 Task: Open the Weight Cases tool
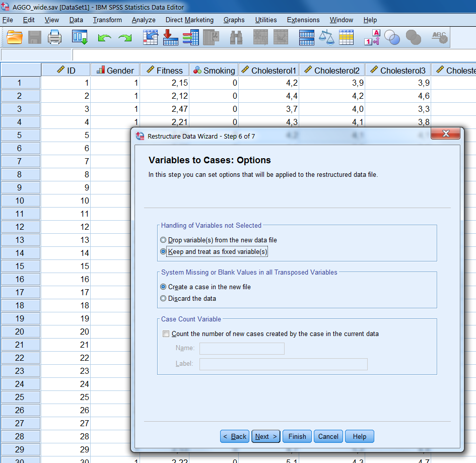(x=326, y=37)
